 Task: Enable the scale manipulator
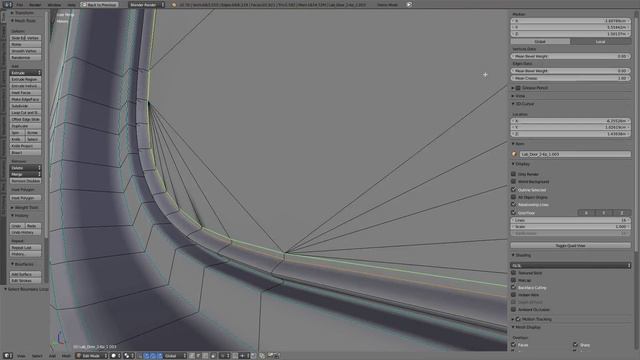point(160,356)
